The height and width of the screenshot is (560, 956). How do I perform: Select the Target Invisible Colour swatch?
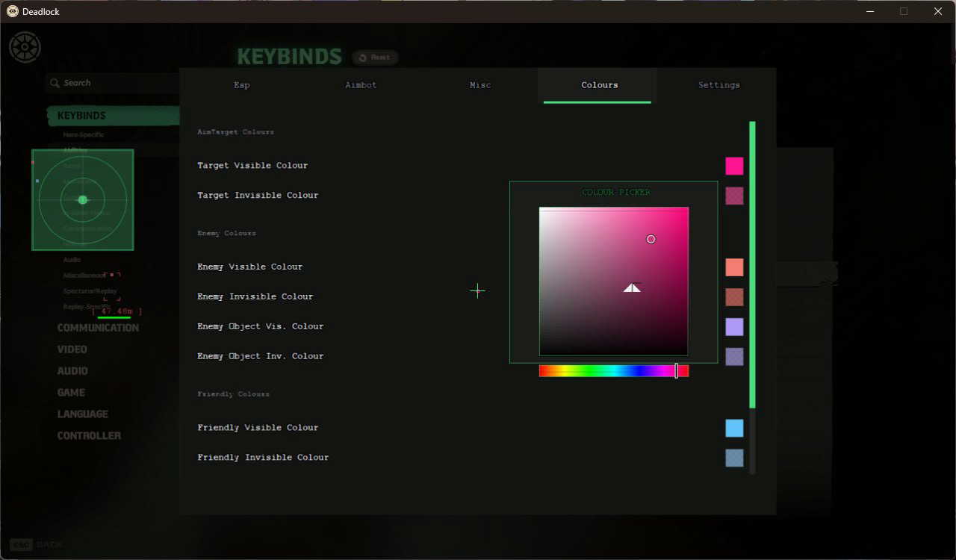[734, 196]
